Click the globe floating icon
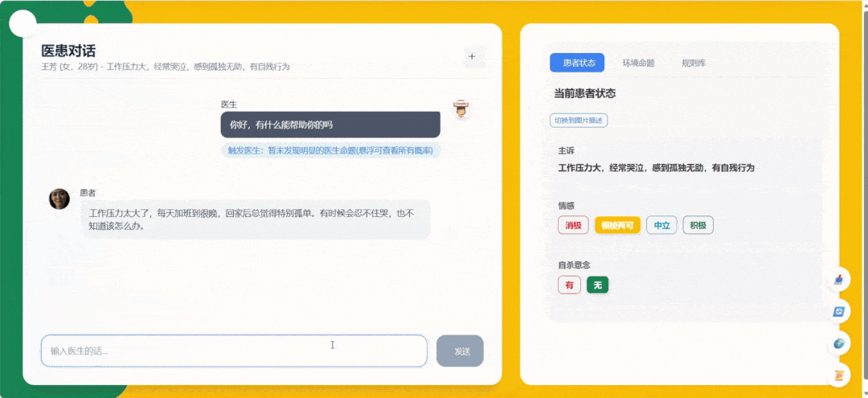 tap(839, 344)
